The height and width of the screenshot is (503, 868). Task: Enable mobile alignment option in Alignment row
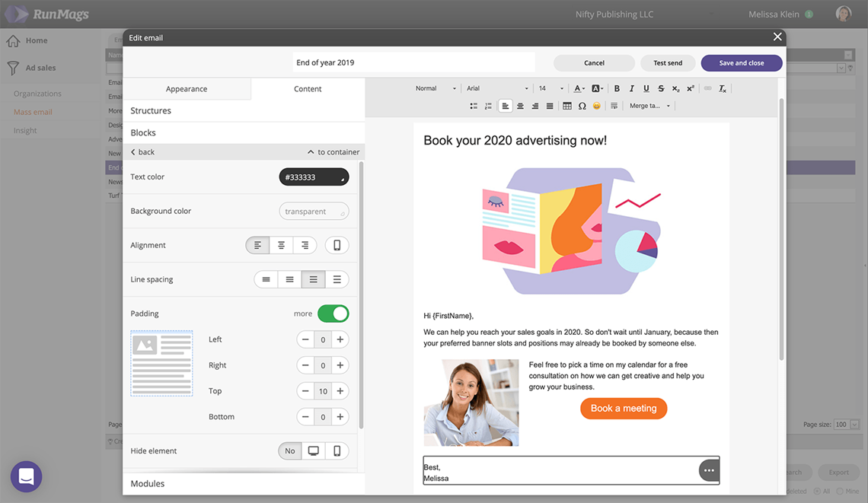click(x=337, y=245)
